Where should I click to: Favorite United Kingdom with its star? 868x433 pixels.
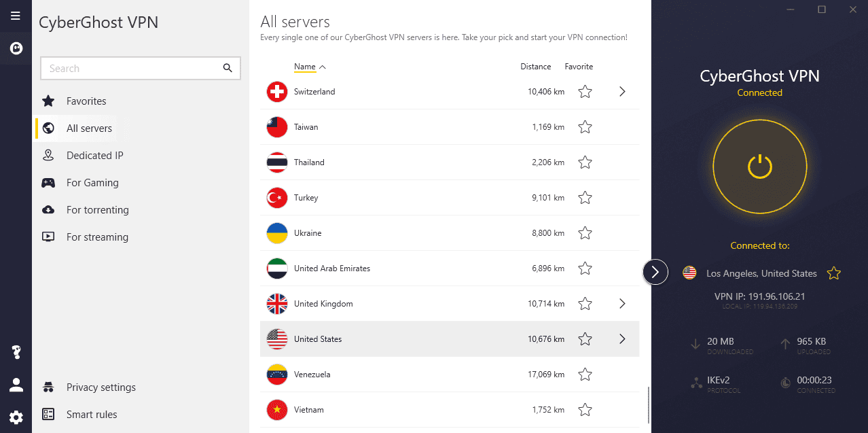point(585,304)
